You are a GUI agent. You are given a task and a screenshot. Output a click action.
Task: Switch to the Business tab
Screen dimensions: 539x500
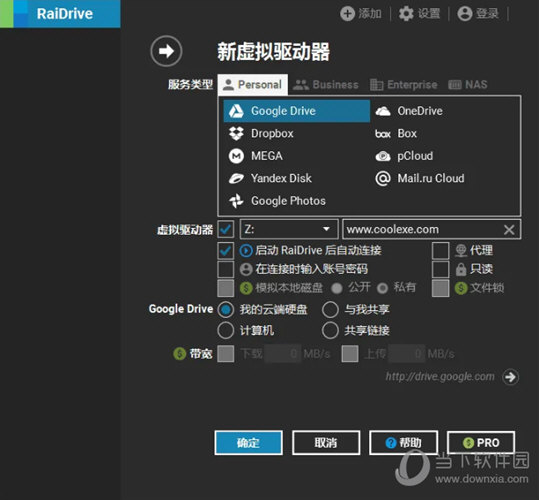tap(326, 85)
